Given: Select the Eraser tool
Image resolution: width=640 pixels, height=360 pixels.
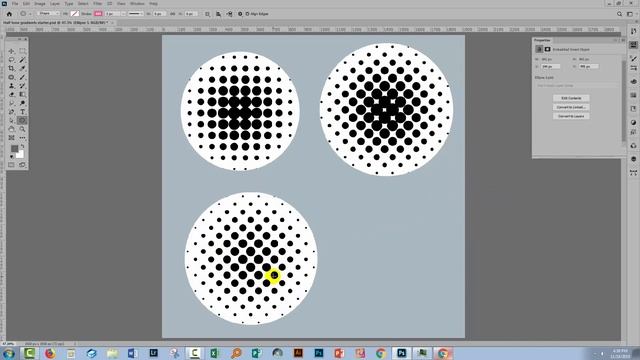Looking at the screenshot, I should click(x=11, y=94).
